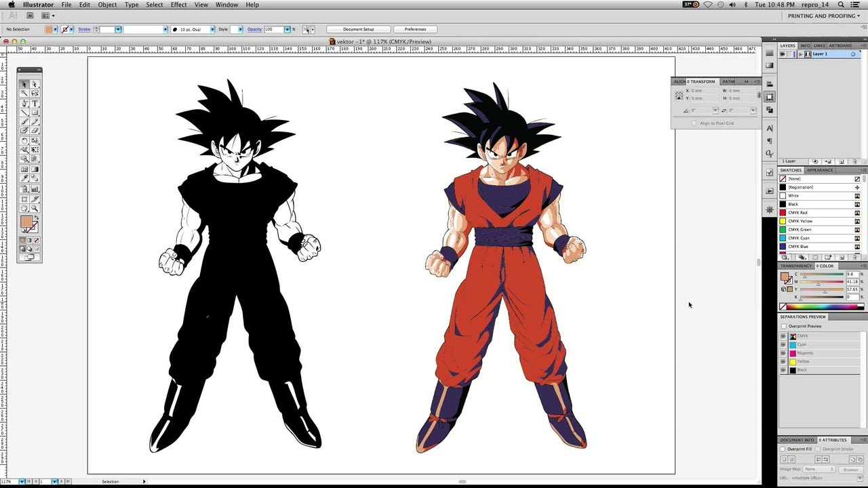The height and width of the screenshot is (488, 868).
Task: Enable Overprint Fill checkbox
Action: [783, 449]
